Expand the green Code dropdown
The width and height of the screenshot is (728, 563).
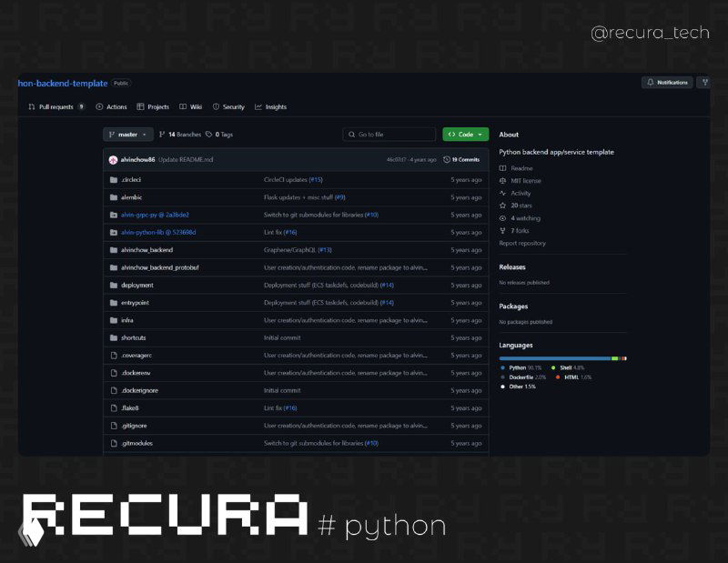point(465,134)
